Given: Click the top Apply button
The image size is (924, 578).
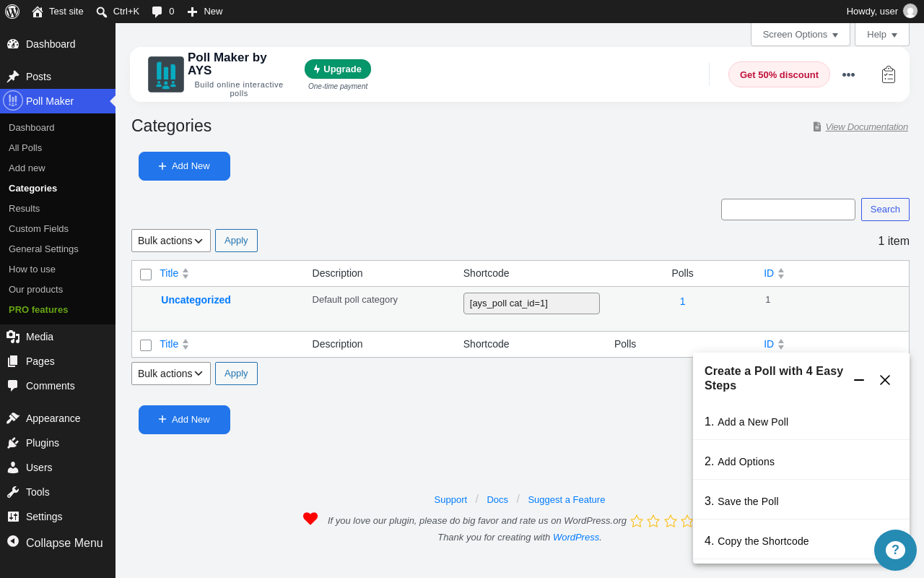Looking at the screenshot, I should pyautogui.click(x=236, y=241).
